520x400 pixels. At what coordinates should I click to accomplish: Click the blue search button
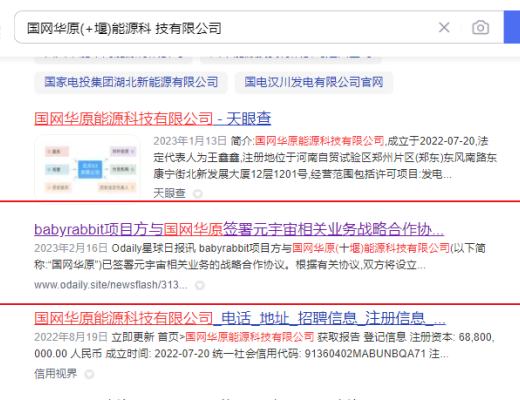point(512,27)
